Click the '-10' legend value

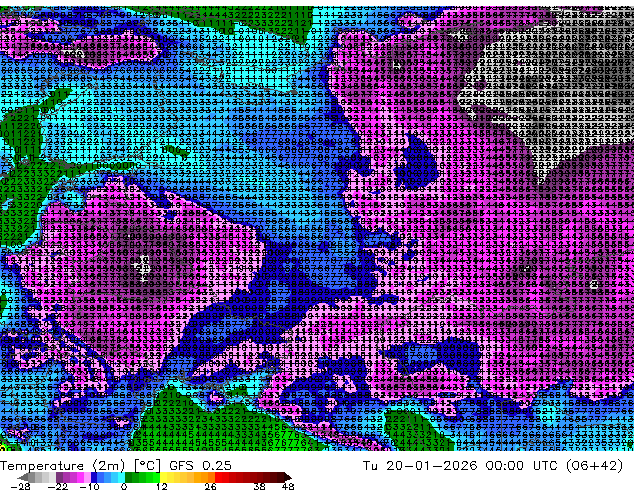(89, 486)
